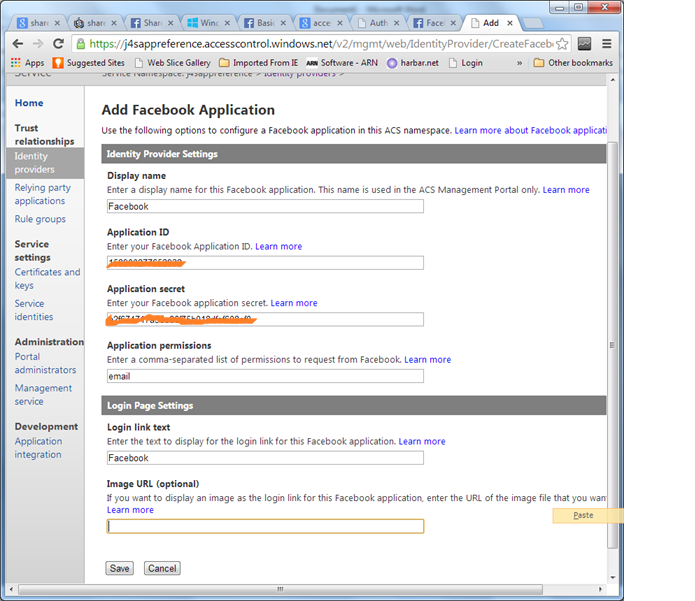Click the green HTTPS padlock icon
This screenshot has height=601, width=695.
(81, 43)
